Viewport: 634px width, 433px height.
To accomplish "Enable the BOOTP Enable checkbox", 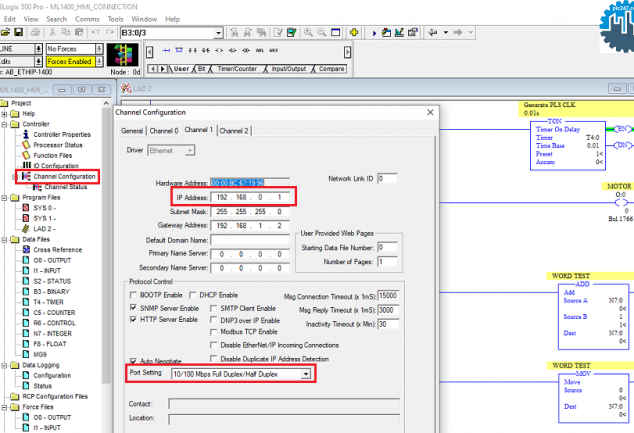I will [x=133, y=295].
